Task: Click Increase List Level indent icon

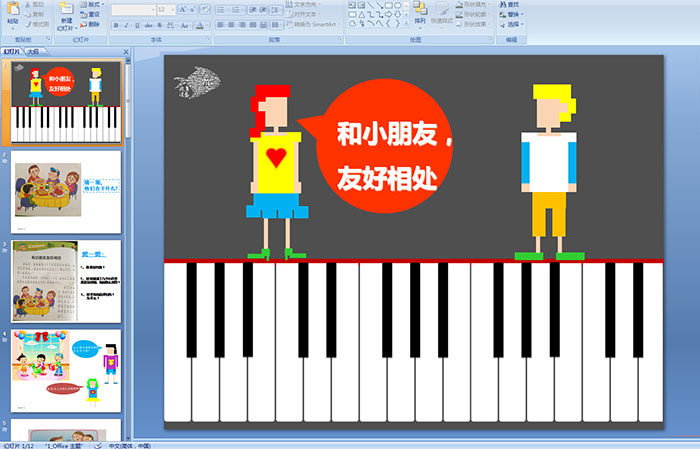Action: tap(263, 9)
